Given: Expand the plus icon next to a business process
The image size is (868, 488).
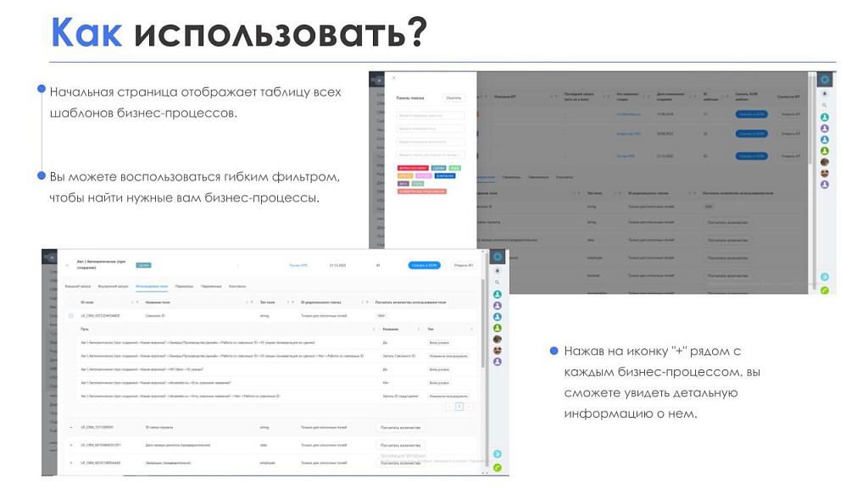Looking at the screenshot, I should (x=70, y=428).
